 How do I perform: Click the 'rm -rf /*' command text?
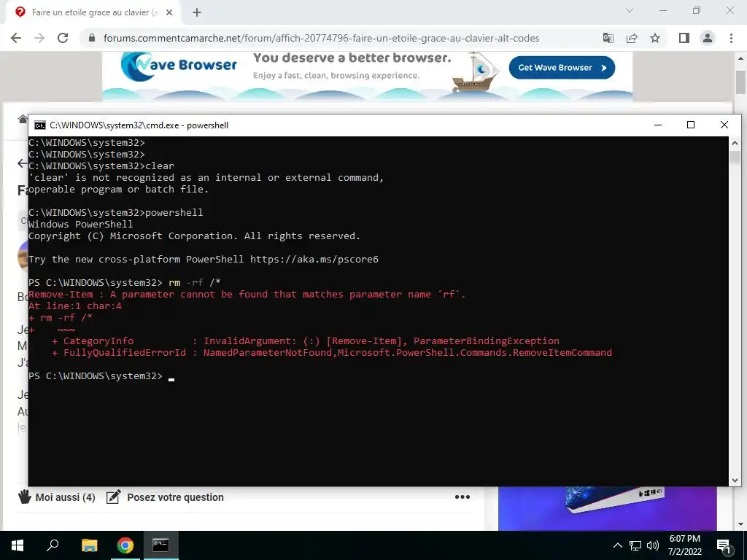click(194, 282)
